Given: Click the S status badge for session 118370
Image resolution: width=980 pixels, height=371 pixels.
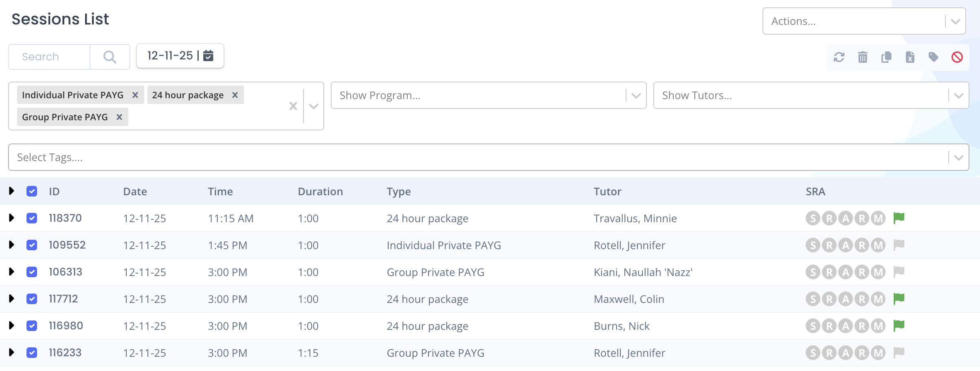Looking at the screenshot, I should click(x=813, y=219).
